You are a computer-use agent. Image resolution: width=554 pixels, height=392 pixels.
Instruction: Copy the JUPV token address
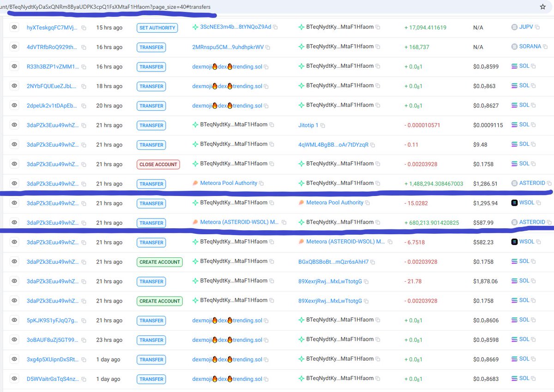pos(537,28)
